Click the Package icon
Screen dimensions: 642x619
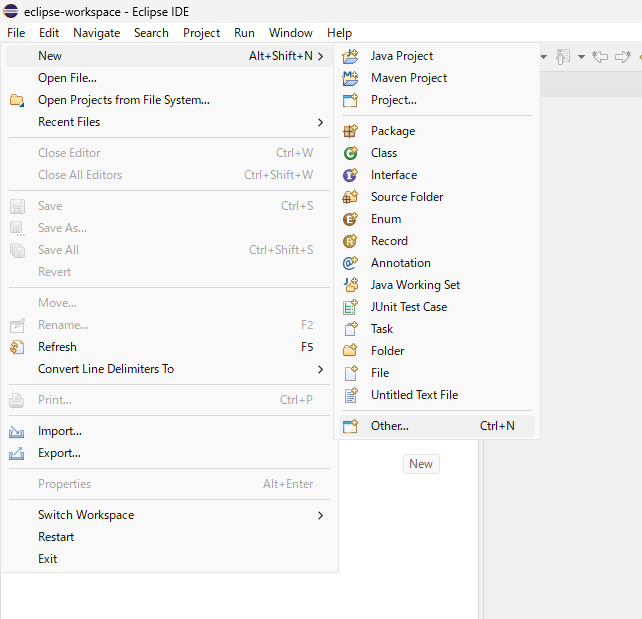click(x=350, y=131)
